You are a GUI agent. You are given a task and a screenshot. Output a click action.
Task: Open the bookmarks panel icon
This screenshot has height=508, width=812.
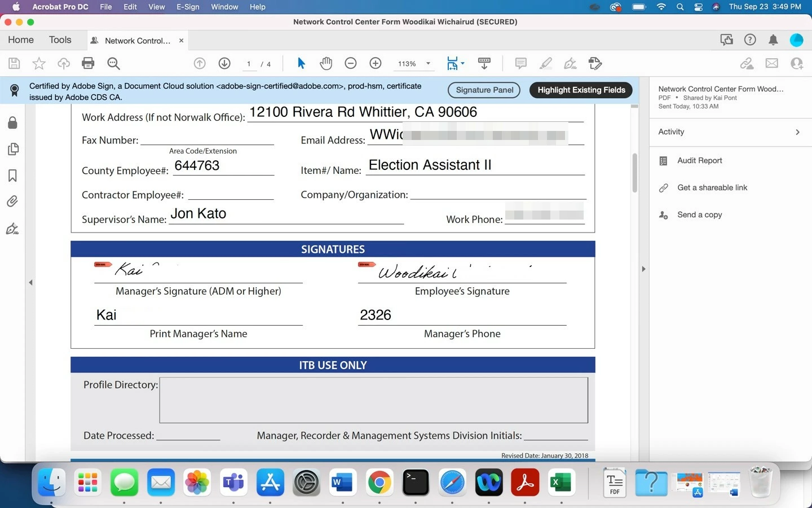(12, 176)
